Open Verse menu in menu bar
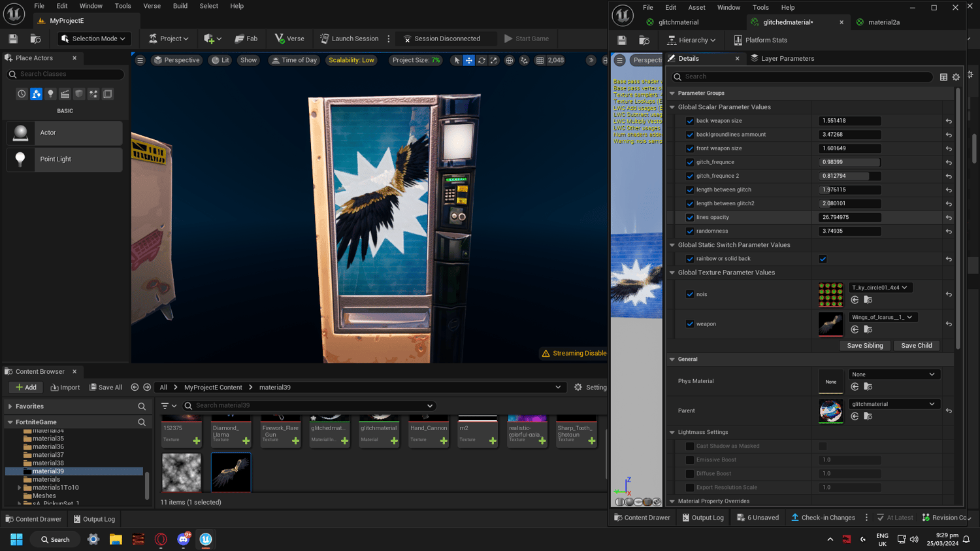This screenshot has height=551, width=980. point(152,6)
